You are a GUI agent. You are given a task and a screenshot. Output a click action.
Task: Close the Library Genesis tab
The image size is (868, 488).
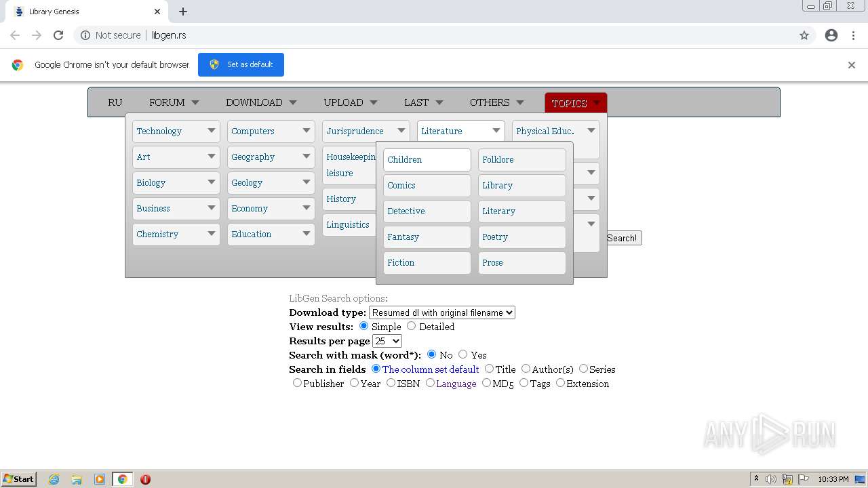point(157,12)
